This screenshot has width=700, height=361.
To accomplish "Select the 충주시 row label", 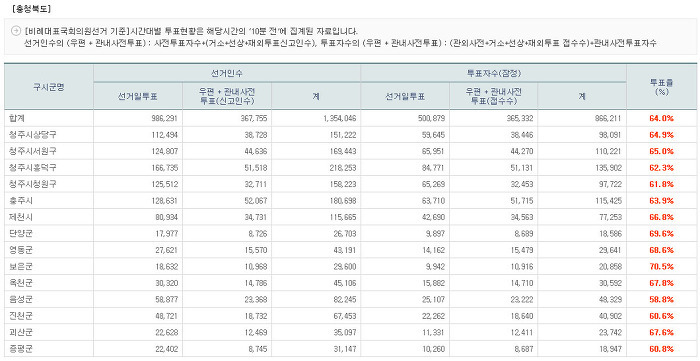I will pos(21,201).
